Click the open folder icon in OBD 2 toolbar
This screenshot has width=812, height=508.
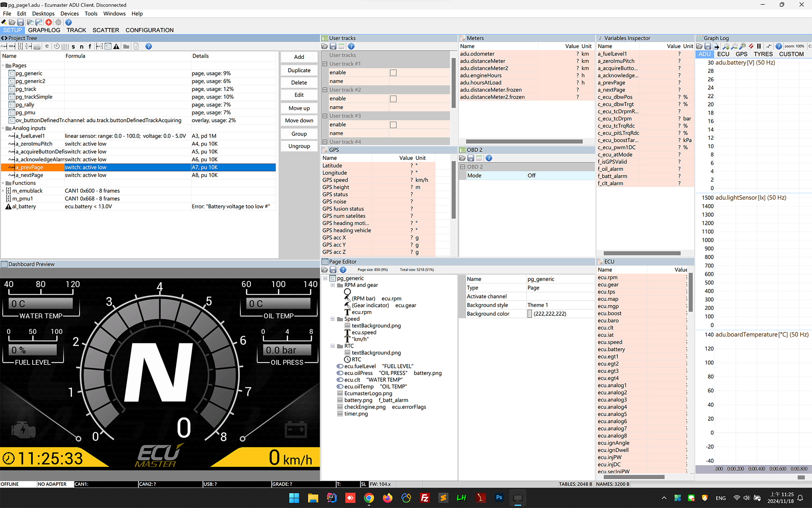[462, 158]
